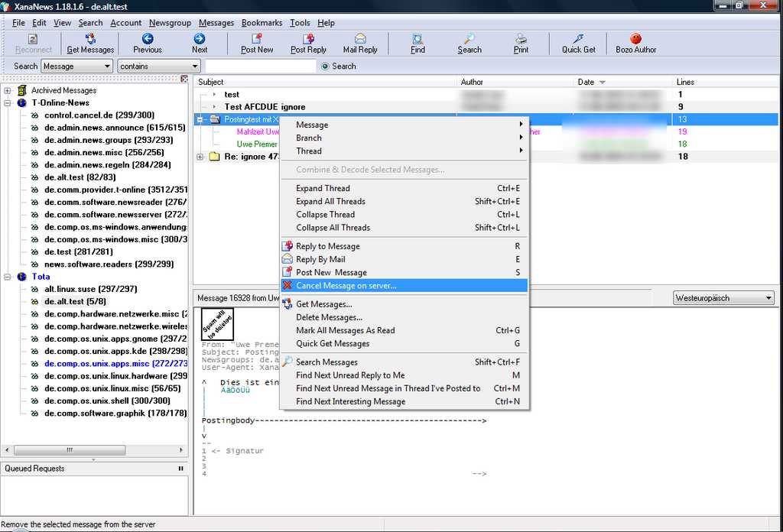Open the Message search field dropdown
Viewport: 783px width, 532px height.
pyautogui.click(x=106, y=66)
